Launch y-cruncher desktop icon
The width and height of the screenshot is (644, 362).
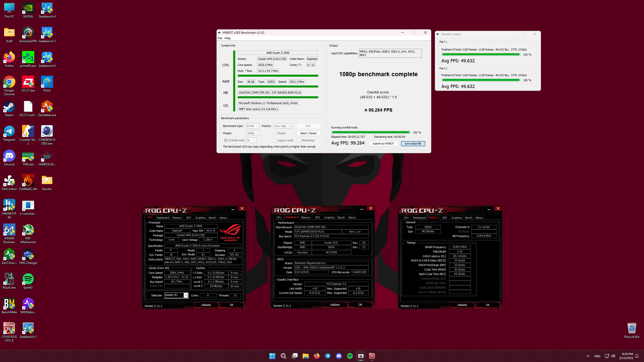coord(28,207)
